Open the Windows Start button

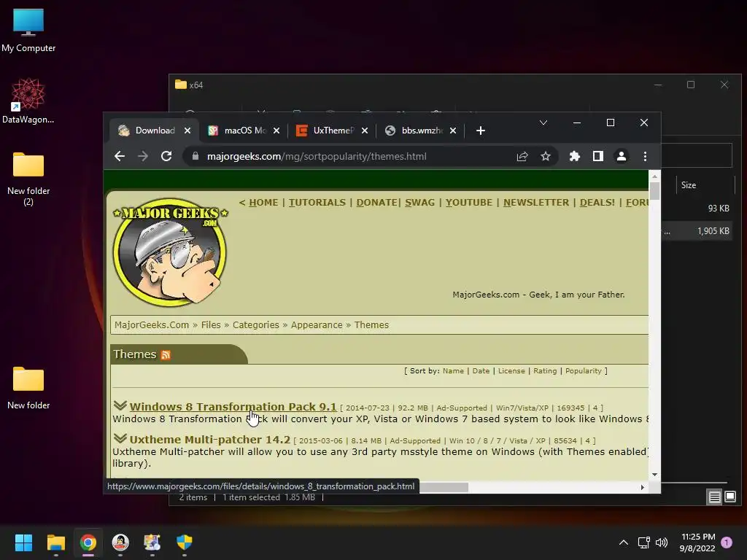pos(23,542)
